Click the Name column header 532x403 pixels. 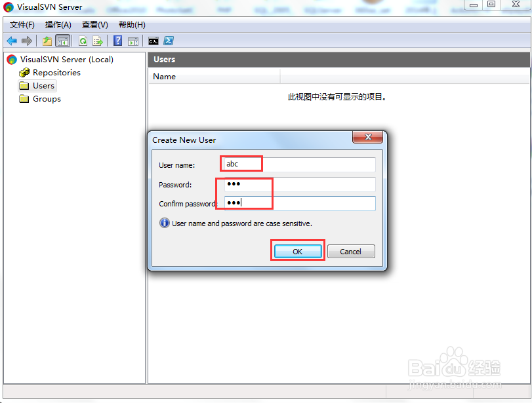[x=214, y=77]
